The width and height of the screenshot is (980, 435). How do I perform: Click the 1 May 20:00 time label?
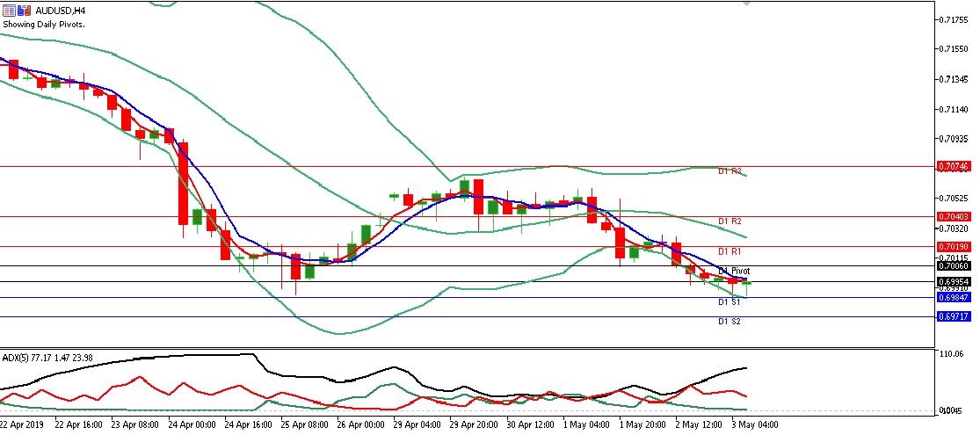point(643,425)
